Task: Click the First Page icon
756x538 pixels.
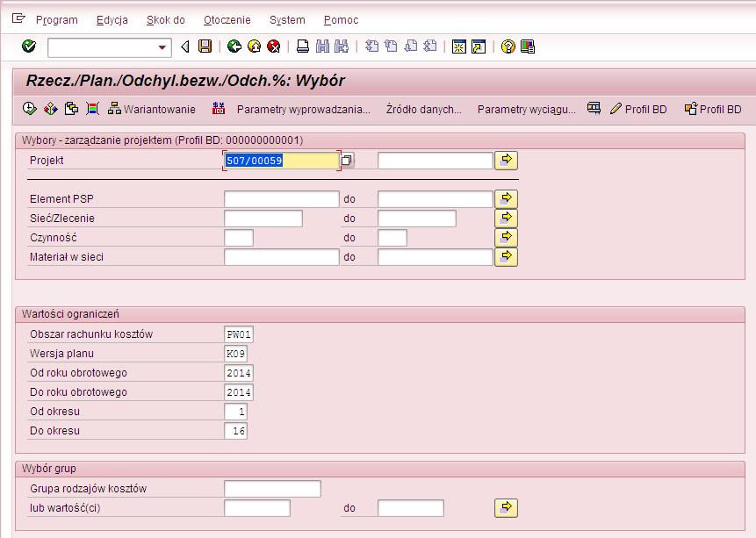Action: point(371,47)
